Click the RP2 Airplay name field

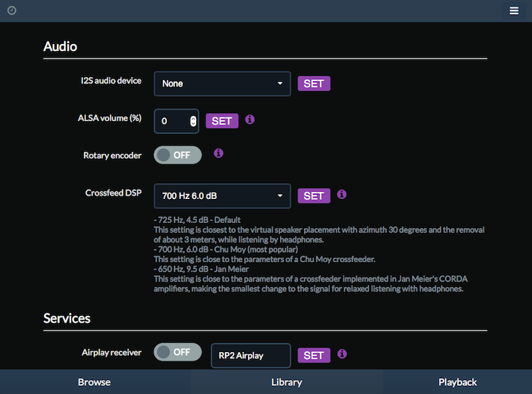[x=251, y=355]
